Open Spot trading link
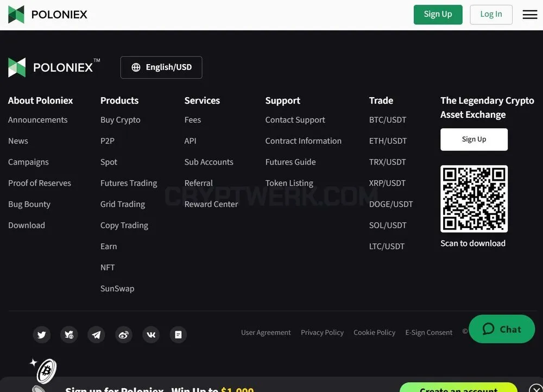The image size is (543, 392). pos(109,162)
